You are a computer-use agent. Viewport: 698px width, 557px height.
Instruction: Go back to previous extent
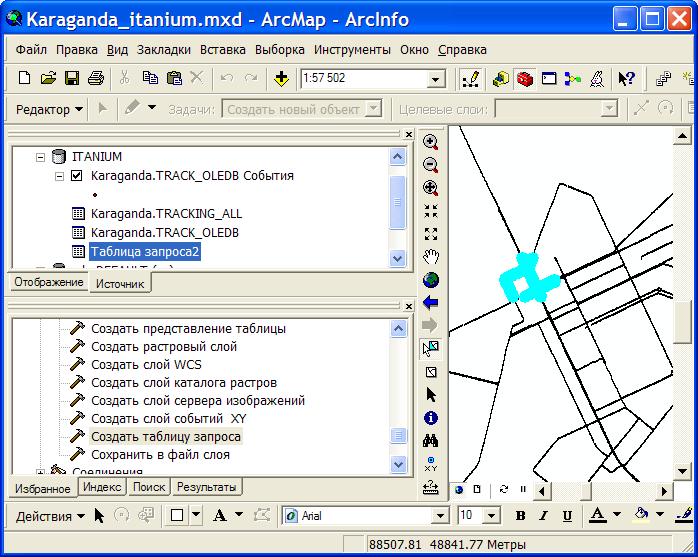coord(430,302)
